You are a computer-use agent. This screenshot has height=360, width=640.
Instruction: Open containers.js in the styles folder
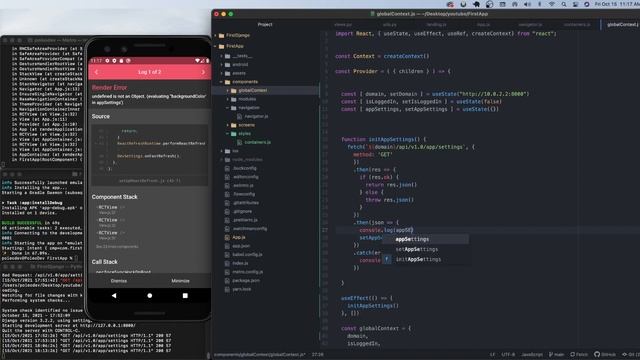click(258, 142)
